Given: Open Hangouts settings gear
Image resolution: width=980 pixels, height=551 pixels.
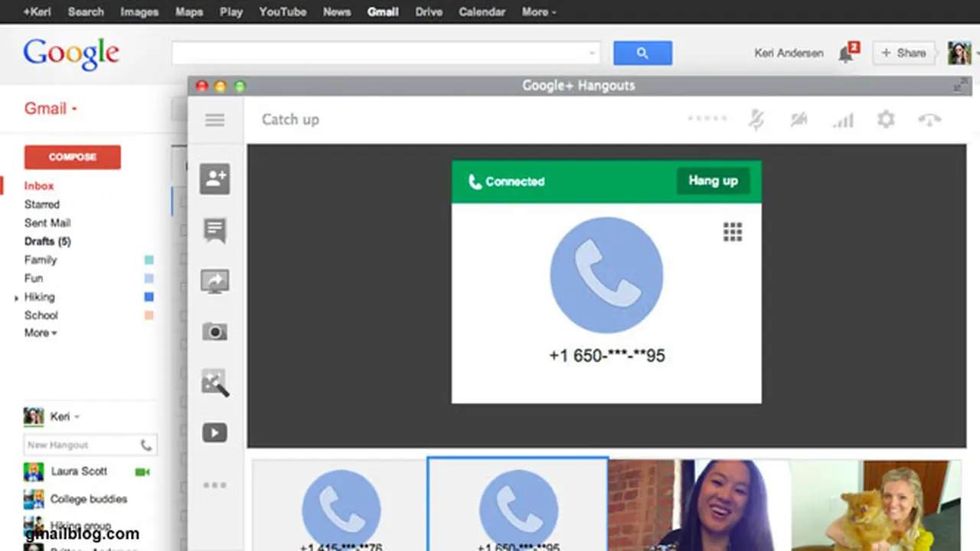Looking at the screenshot, I should click(x=886, y=119).
